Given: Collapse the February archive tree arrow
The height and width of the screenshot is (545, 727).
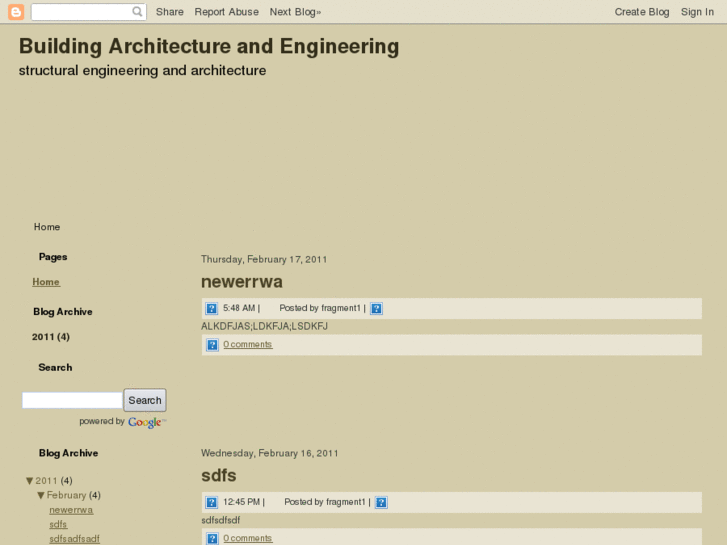Looking at the screenshot, I should click(41, 495).
